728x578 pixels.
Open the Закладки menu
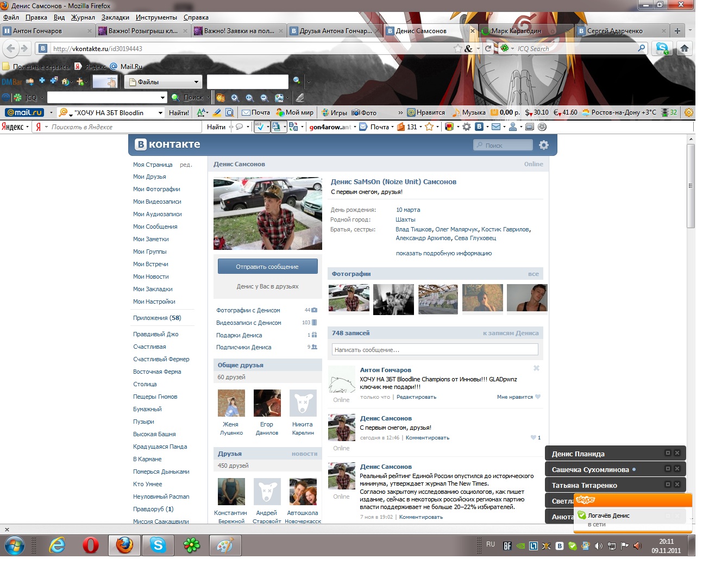[x=115, y=17]
